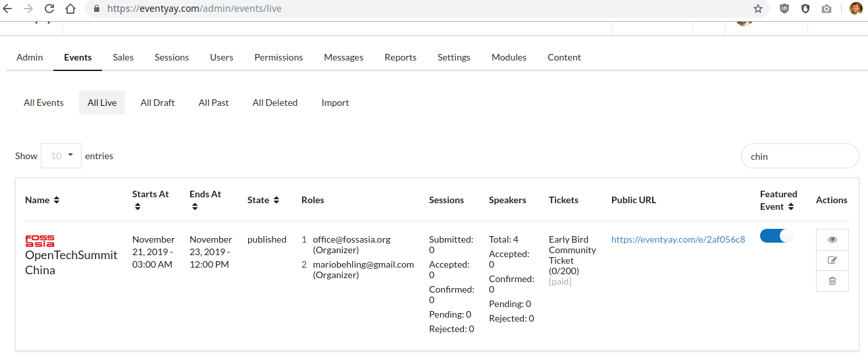Open the Sales tab
Image resolution: width=868 pixels, height=363 pixels.
coord(123,57)
